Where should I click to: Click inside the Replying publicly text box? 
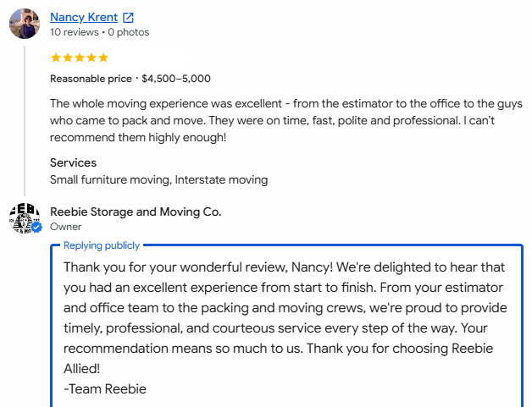286,325
